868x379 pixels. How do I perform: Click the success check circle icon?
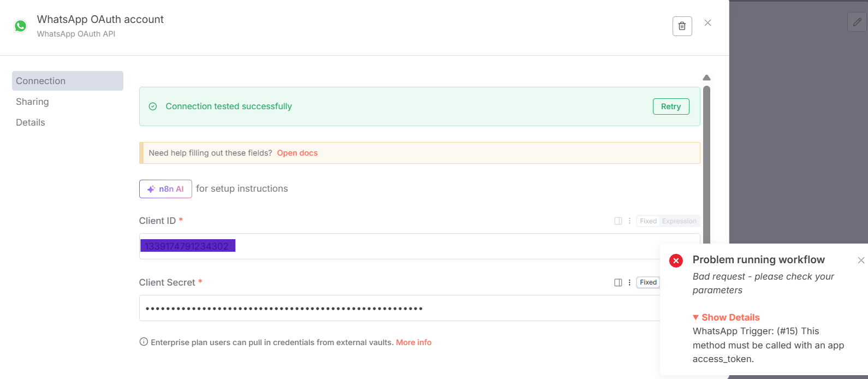tap(153, 106)
